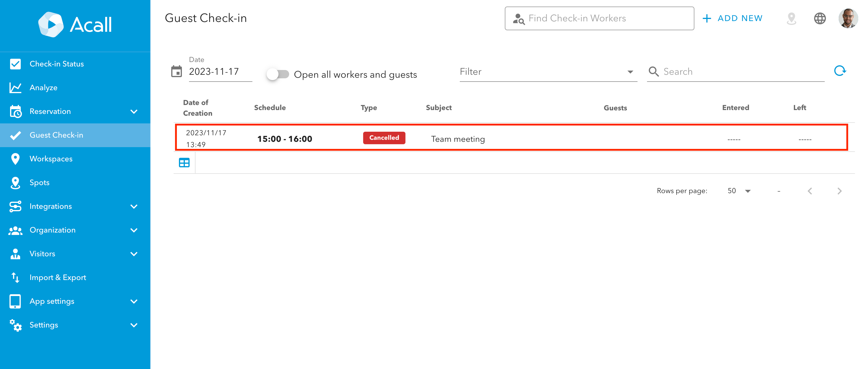Click the Analyze chart icon
The width and height of the screenshot is (868, 369).
pos(15,88)
